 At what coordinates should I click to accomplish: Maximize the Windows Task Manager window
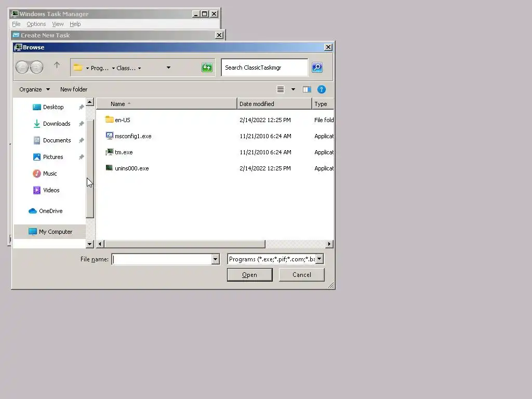point(205,14)
